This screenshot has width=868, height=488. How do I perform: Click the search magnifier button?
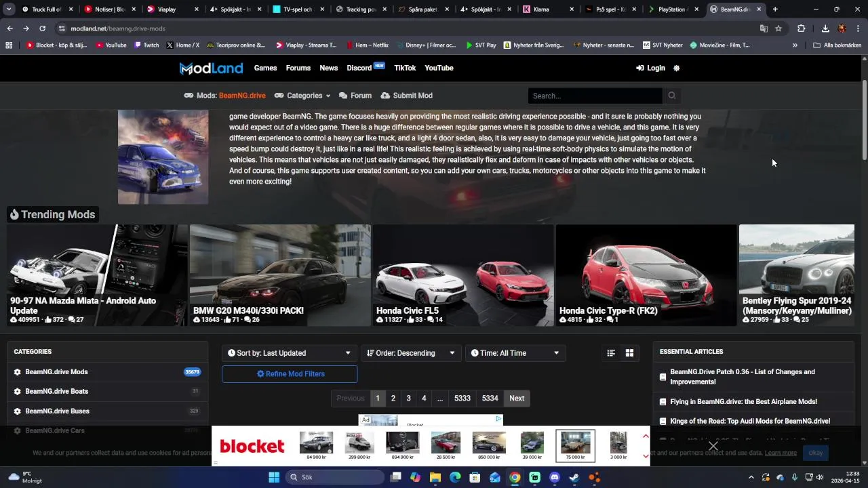[671, 96]
